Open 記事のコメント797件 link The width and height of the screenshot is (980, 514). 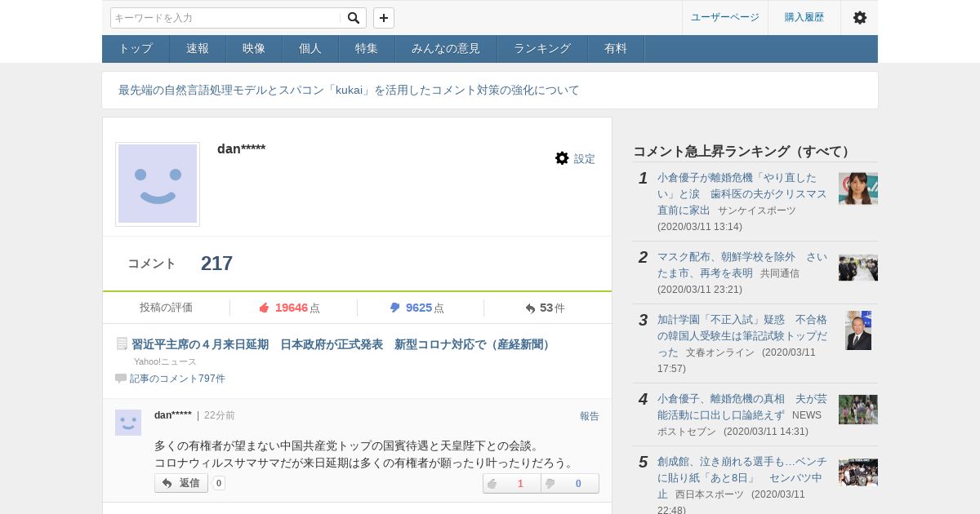click(x=177, y=379)
